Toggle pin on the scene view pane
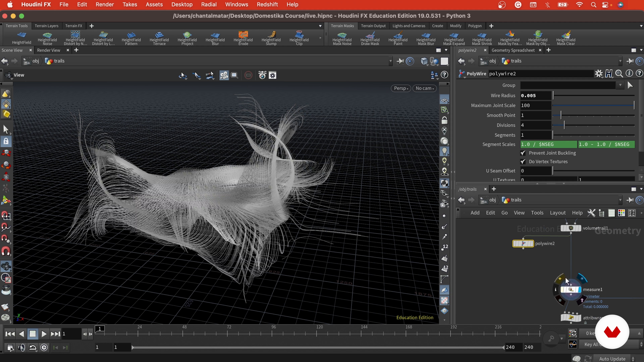This screenshot has width=644, height=362. pyautogui.click(x=400, y=61)
